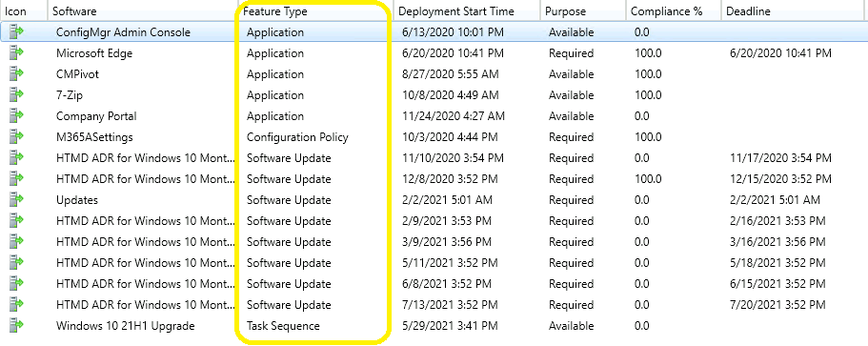Select the Windows 10 21H1 Upgrade name
868x346 pixels.
[x=126, y=326]
